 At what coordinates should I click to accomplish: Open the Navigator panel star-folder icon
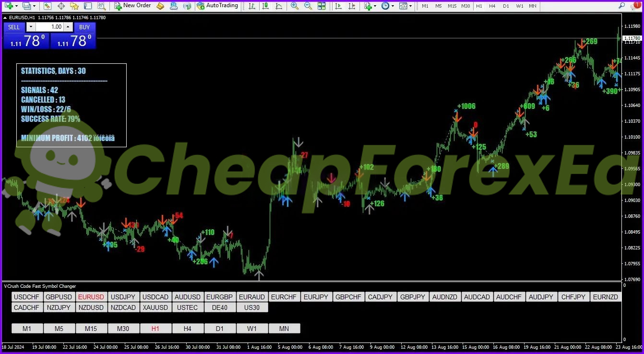click(74, 6)
